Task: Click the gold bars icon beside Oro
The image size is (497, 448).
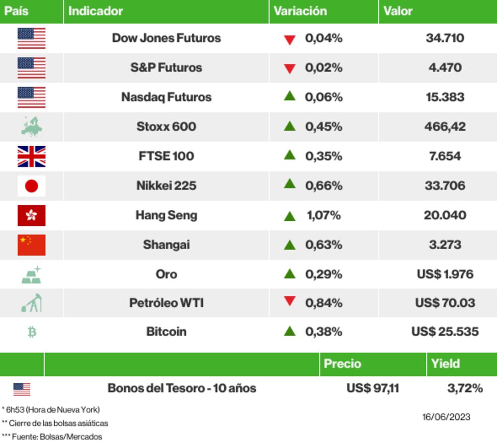Action: (31, 274)
